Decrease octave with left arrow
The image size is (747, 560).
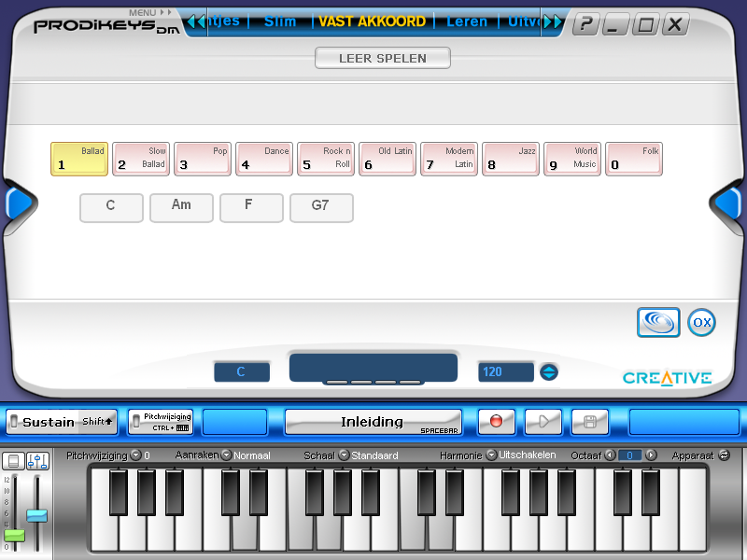point(610,455)
